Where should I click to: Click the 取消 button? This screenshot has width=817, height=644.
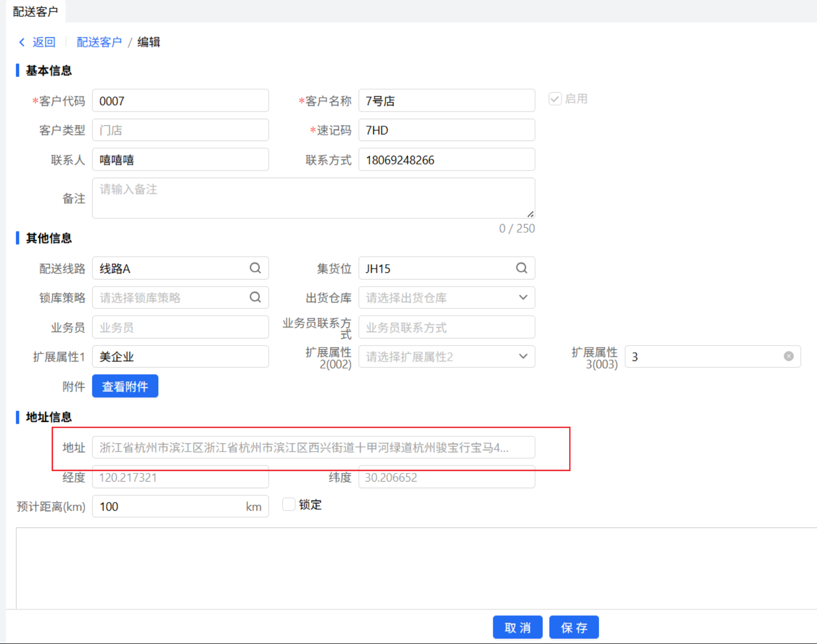(518, 627)
